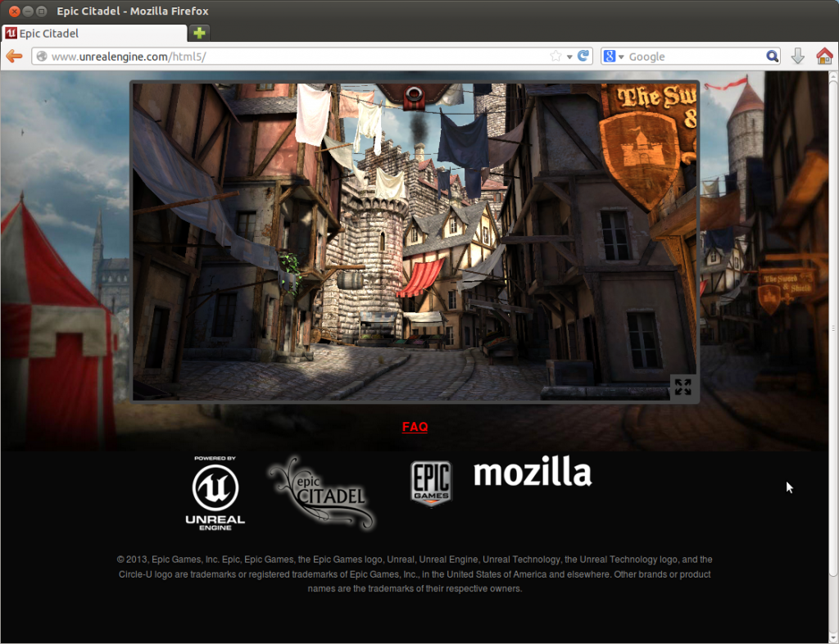Maximize the Firefox window
The width and height of the screenshot is (839, 644).
[x=41, y=11]
